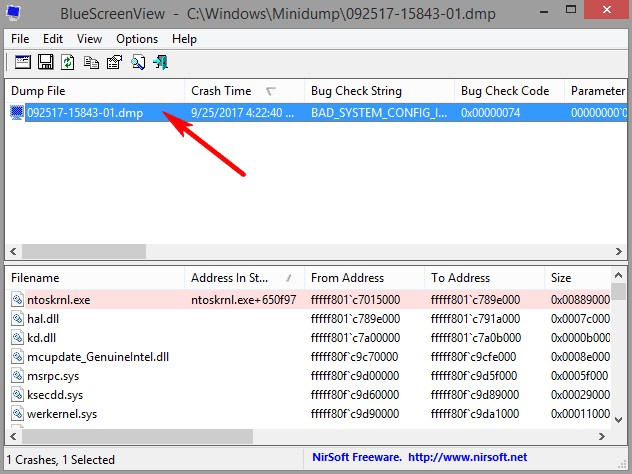632x474 pixels.
Task: Click the file icon next to werkernel.sys
Action: point(17,414)
